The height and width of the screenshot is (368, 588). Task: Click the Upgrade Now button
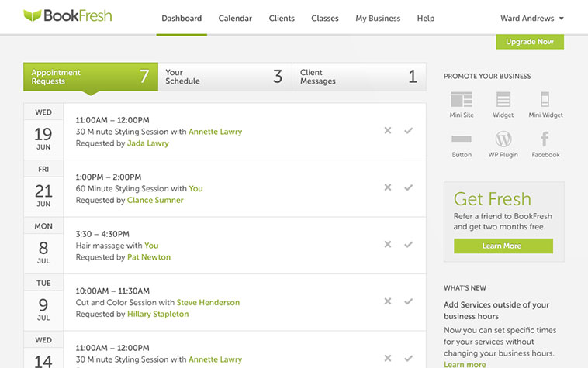[530, 42]
